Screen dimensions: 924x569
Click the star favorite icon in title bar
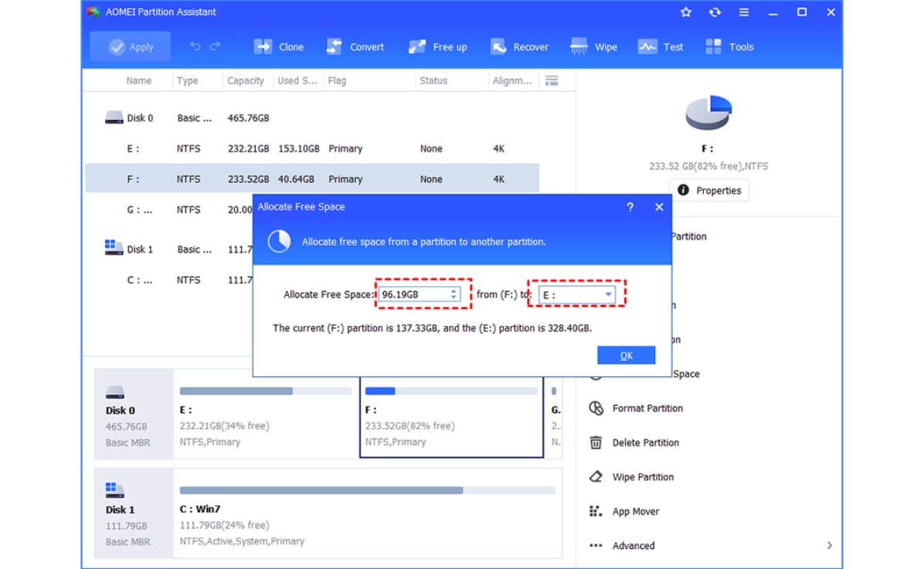pos(686,12)
